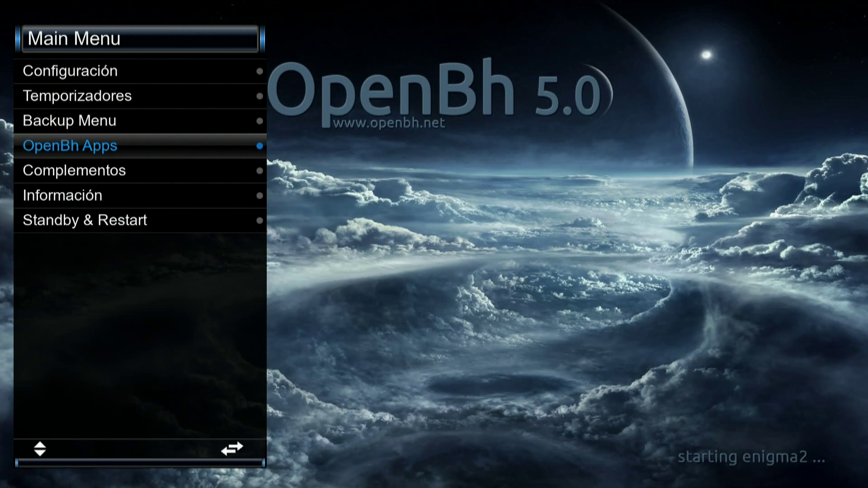This screenshot has width=868, height=488.
Task: Open the Información menu entry
Action: (x=62, y=195)
